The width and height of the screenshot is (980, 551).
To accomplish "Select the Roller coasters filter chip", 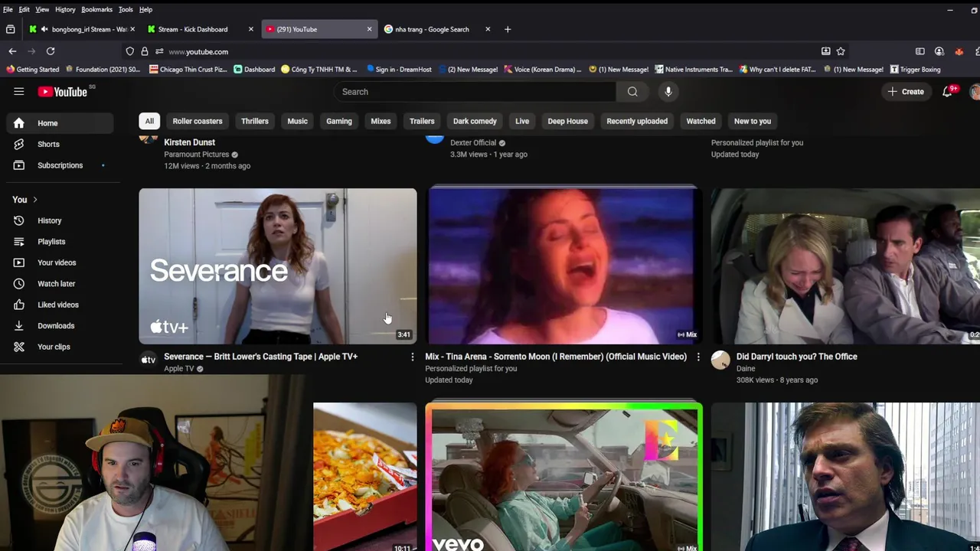I will tap(198, 121).
